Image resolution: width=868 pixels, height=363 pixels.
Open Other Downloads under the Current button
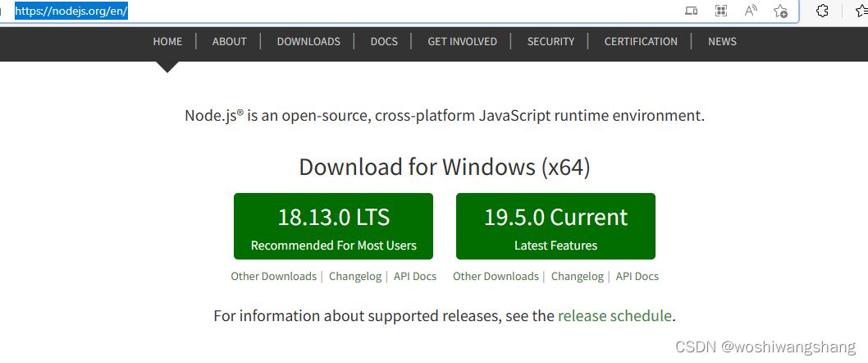496,276
